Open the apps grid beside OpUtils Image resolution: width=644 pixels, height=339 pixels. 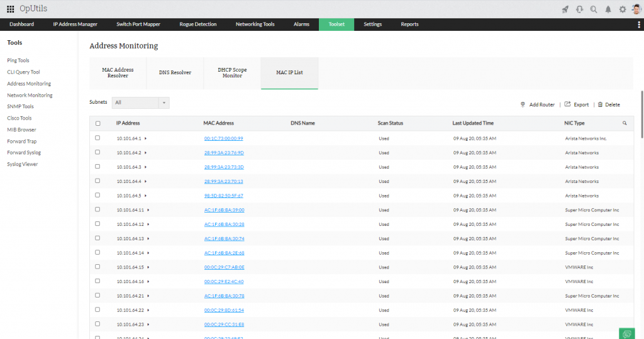coord(11,9)
